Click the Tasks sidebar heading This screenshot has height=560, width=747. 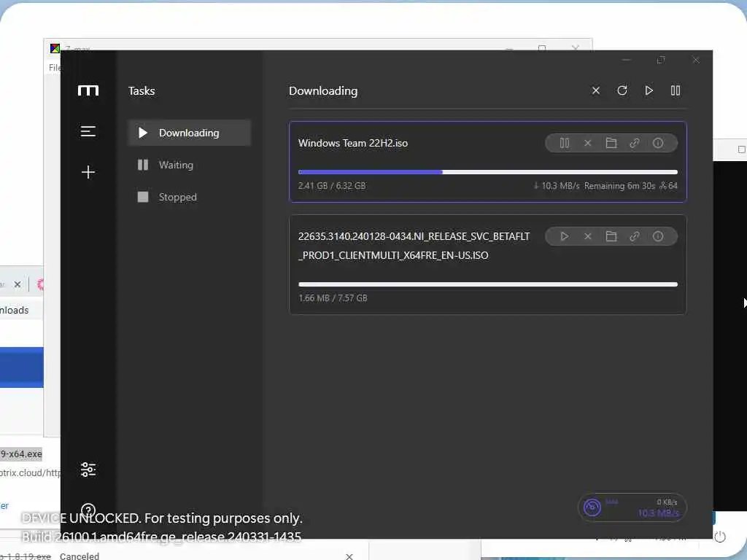(142, 91)
